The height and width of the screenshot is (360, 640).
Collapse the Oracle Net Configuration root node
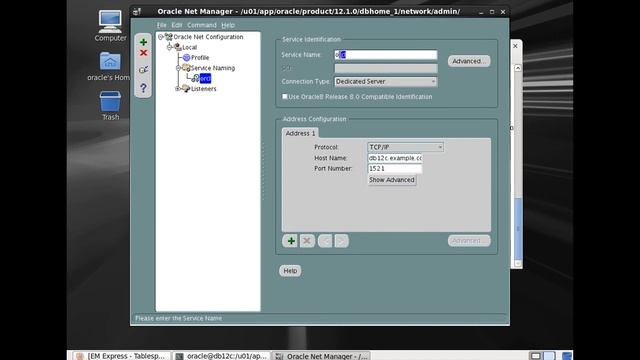(x=160, y=37)
